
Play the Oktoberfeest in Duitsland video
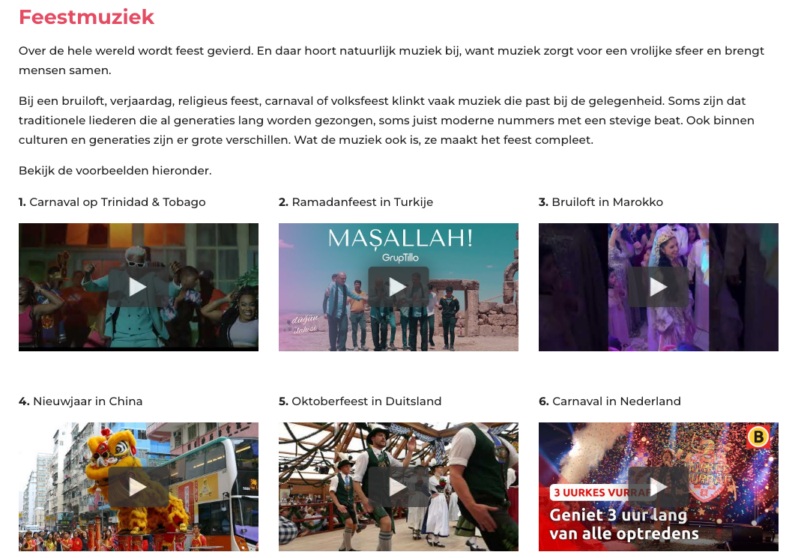click(x=398, y=487)
